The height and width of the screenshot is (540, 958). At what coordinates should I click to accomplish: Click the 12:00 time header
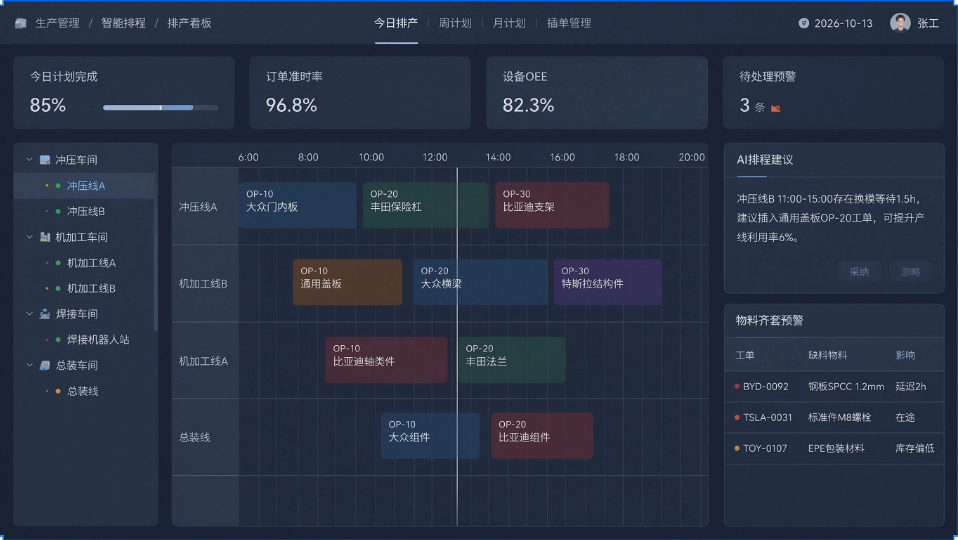point(434,158)
